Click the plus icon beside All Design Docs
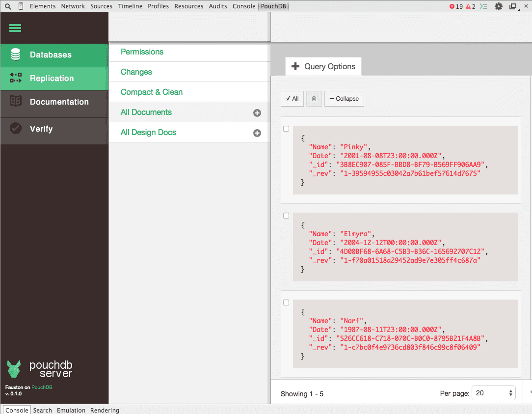Viewport: 532px width, 414px height. click(257, 133)
